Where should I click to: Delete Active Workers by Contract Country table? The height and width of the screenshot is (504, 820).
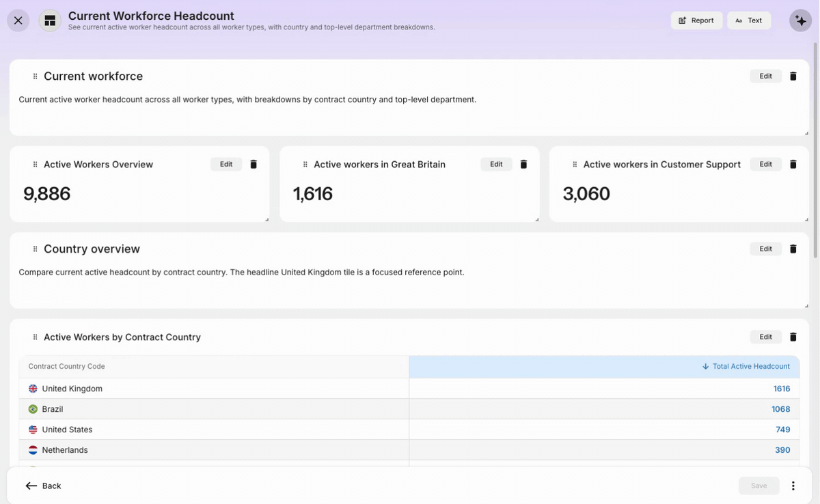(x=793, y=337)
